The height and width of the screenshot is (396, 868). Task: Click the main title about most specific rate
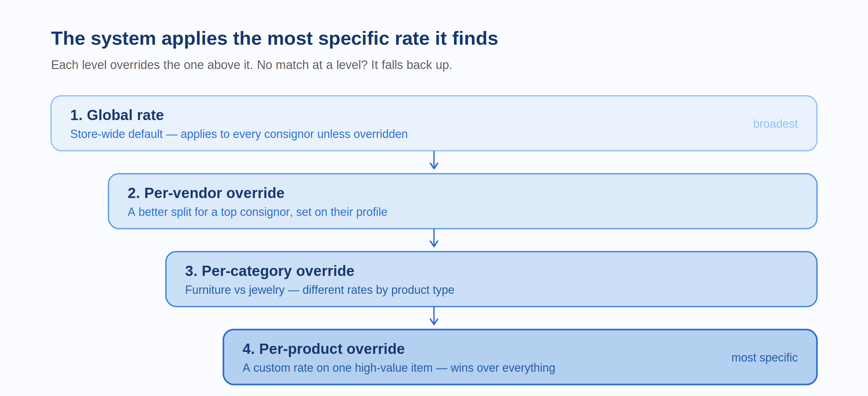[274, 38]
